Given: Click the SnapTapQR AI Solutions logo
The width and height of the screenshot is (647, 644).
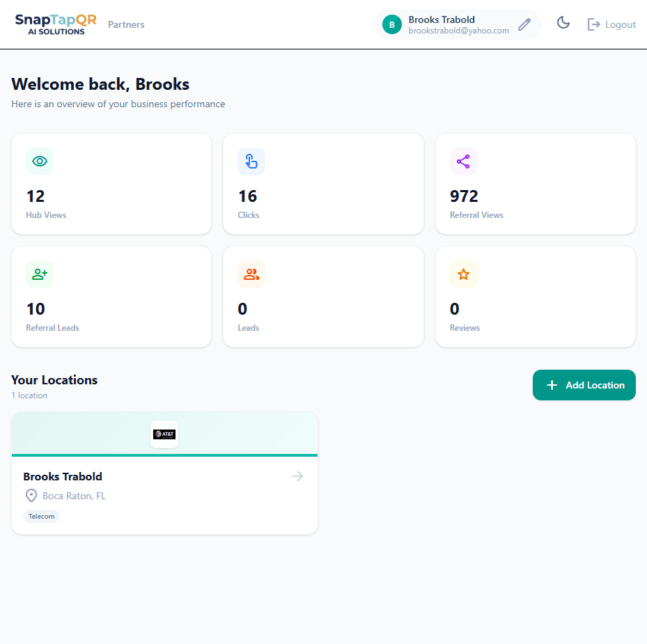Looking at the screenshot, I should coord(55,24).
